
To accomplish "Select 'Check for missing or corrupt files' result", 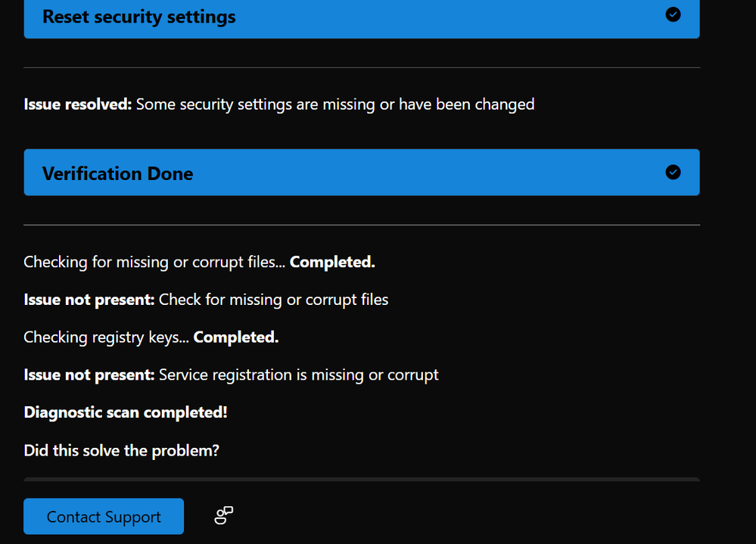I will pos(273,300).
